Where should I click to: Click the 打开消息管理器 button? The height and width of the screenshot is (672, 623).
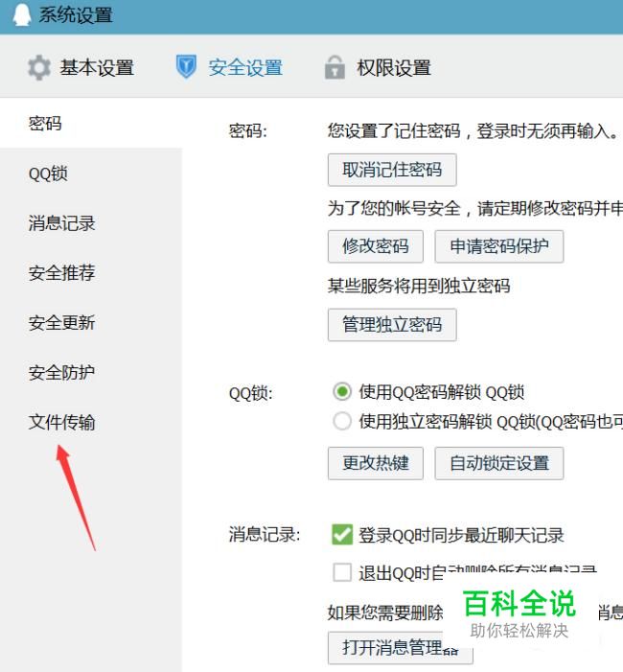point(401,648)
